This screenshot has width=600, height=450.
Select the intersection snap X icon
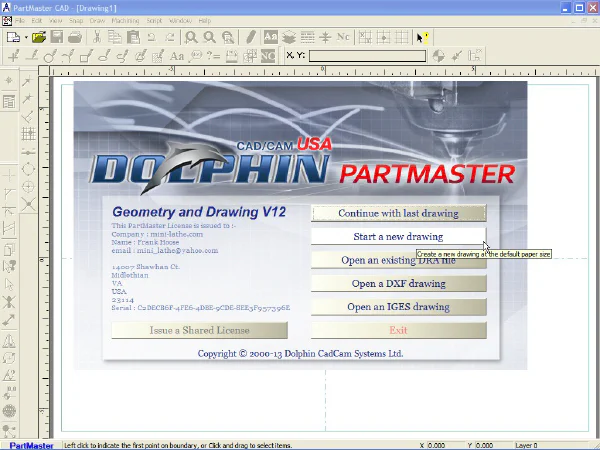(x=28, y=205)
